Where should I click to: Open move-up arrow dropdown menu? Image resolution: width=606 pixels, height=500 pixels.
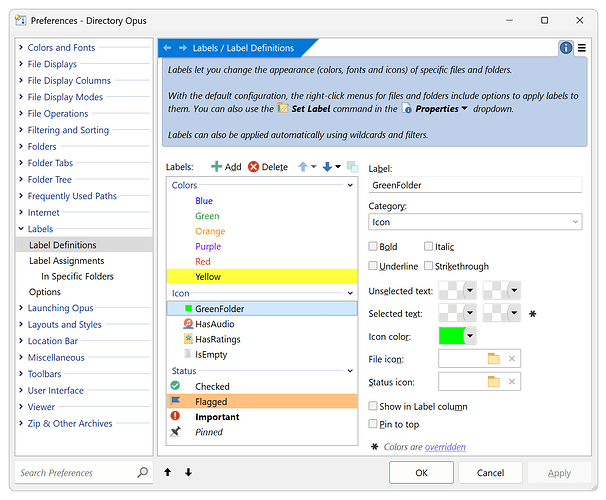[313, 167]
